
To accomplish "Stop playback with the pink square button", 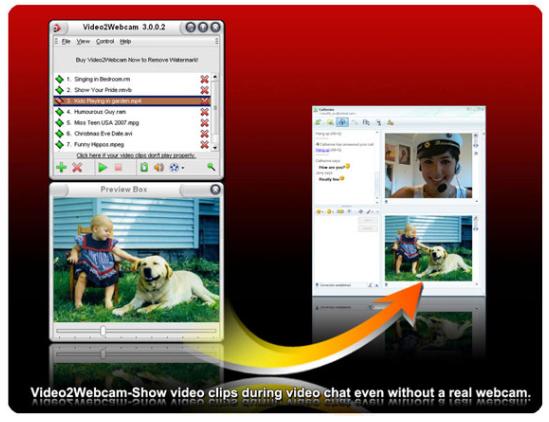I will (x=118, y=168).
